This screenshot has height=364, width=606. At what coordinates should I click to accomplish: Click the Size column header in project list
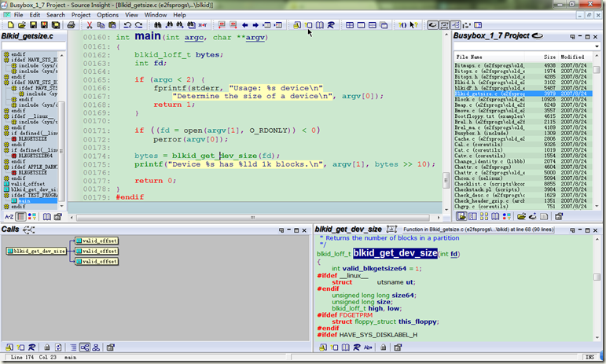(549, 57)
